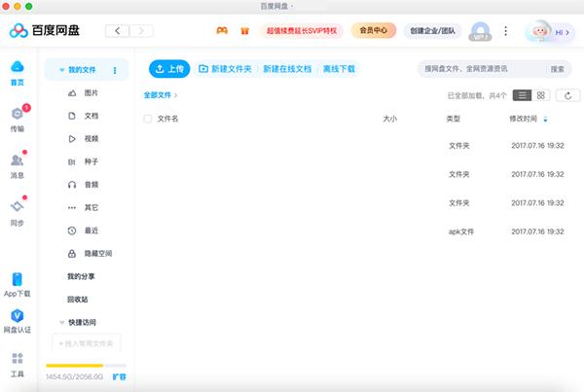This screenshot has height=392, width=584.
Task: Sort by 文件名 column header
Action: point(167,119)
